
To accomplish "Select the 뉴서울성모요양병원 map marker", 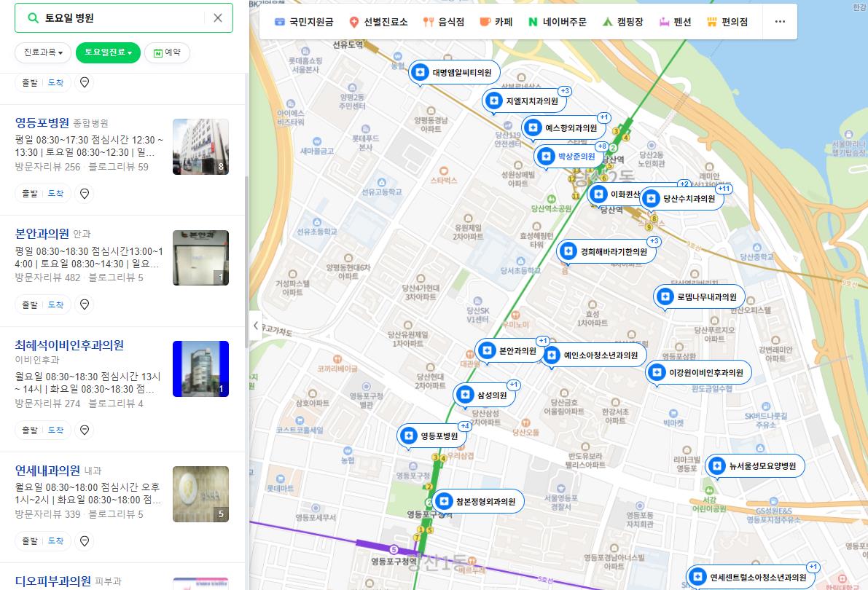I will [x=755, y=466].
